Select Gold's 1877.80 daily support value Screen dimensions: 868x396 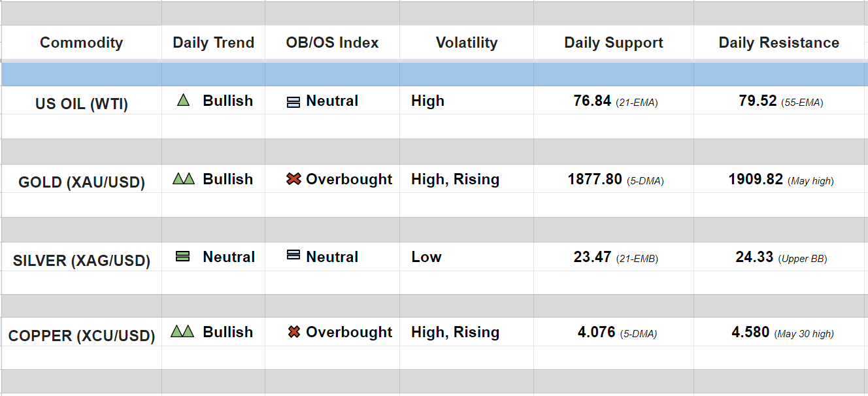(595, 179)
